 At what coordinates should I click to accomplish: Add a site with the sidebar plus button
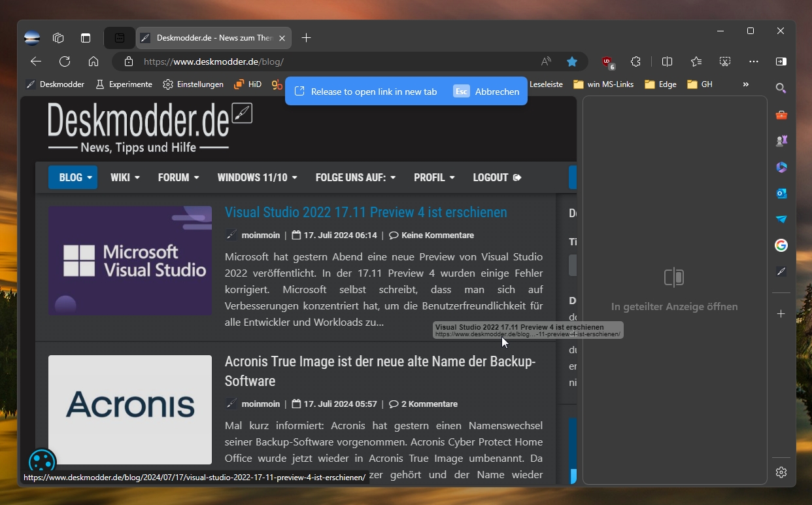tap(781, 314)
